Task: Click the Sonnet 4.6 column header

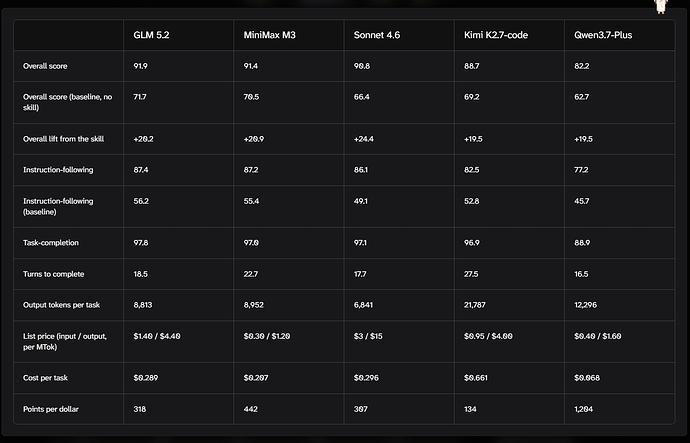Action: coord(377,35)
